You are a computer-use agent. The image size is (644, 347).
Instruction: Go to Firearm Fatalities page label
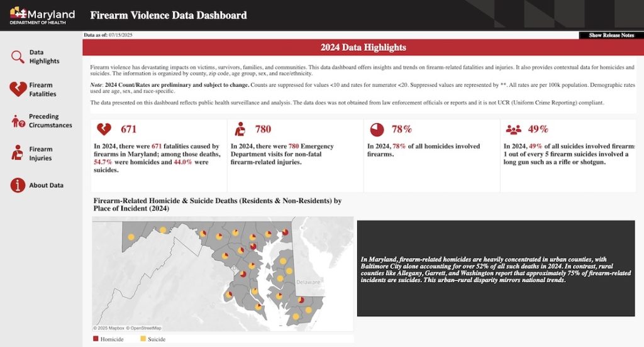[43, 89]
